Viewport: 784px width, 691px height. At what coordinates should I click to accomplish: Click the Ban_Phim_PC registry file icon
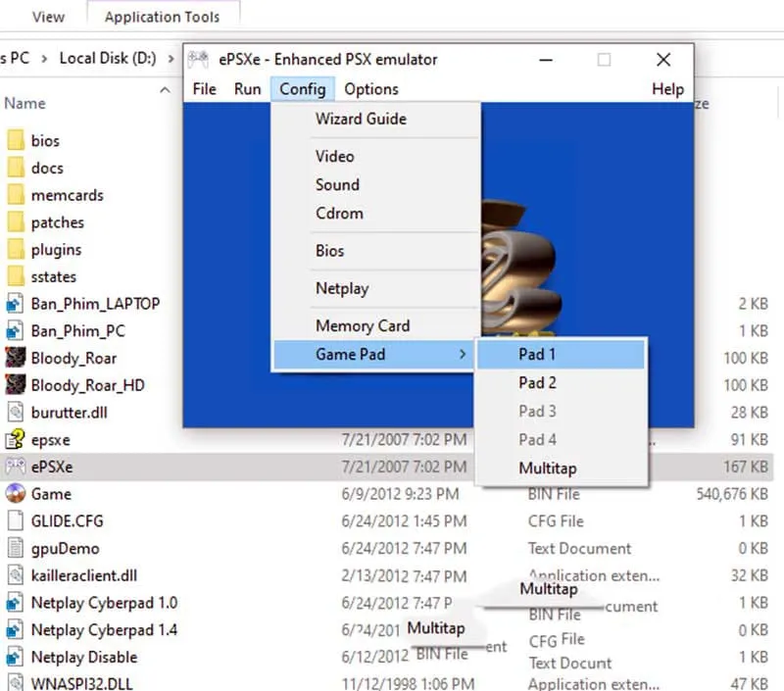click(x=15, y=330)
